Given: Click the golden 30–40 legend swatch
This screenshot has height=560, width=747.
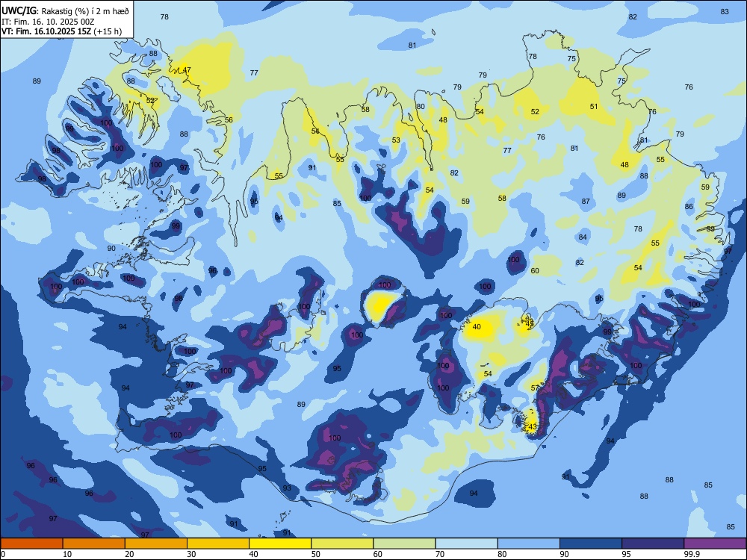Looking at the screenshot, I should [218, 544].
